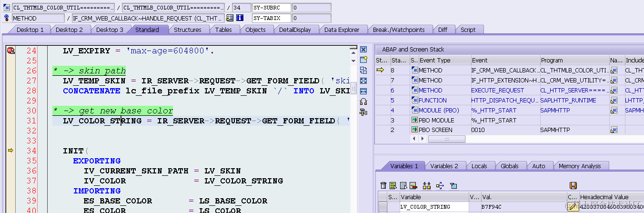
Task: Switch to Locals tab
Action: 479,166
